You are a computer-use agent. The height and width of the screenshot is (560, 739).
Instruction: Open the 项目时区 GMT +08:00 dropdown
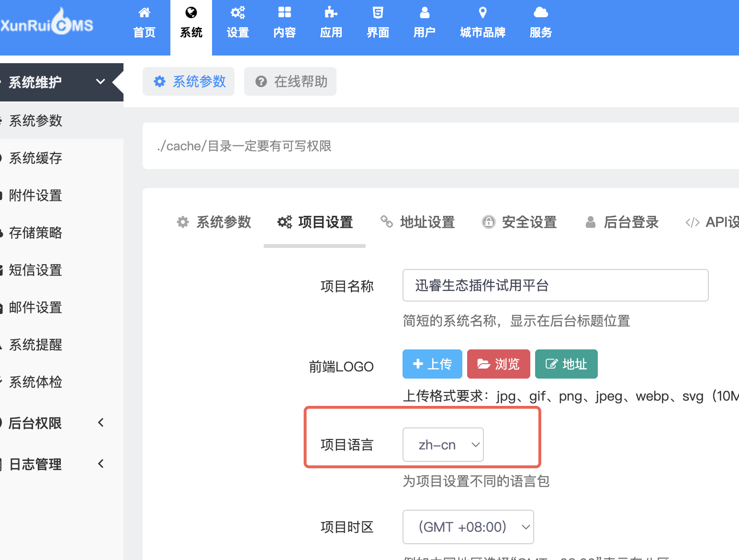point(468,527)
